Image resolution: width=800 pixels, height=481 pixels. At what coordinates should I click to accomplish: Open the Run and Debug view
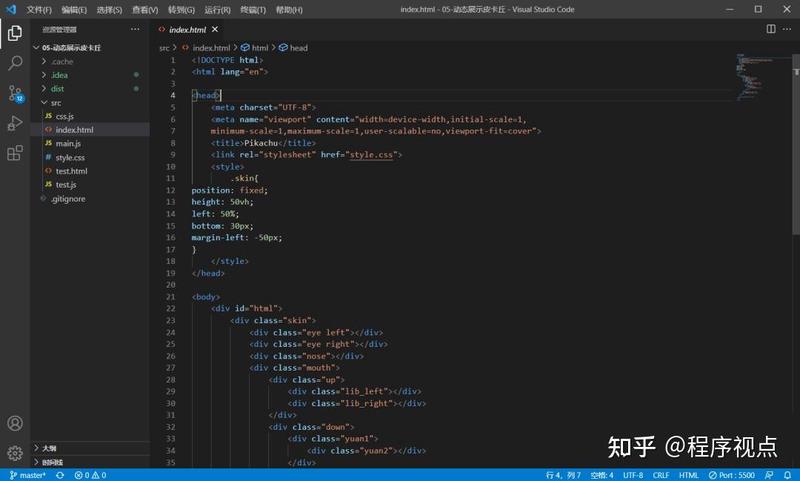tap(15, 123)
